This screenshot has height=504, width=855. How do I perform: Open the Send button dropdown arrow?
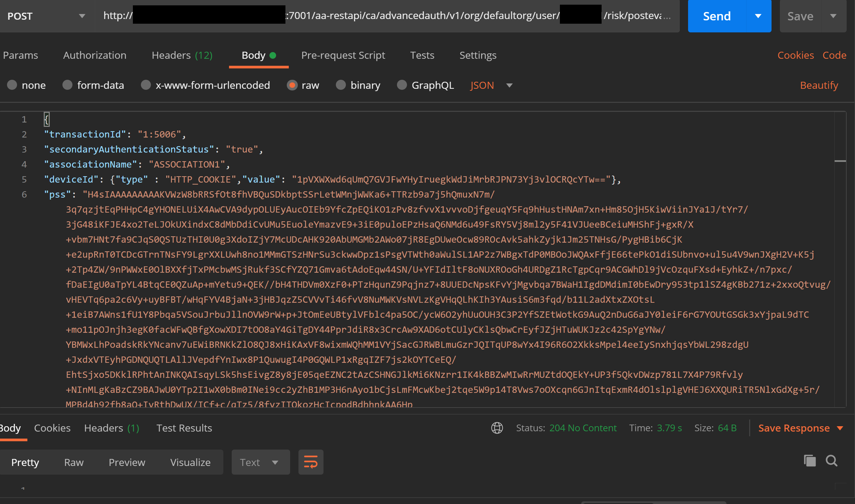[758, 16]
